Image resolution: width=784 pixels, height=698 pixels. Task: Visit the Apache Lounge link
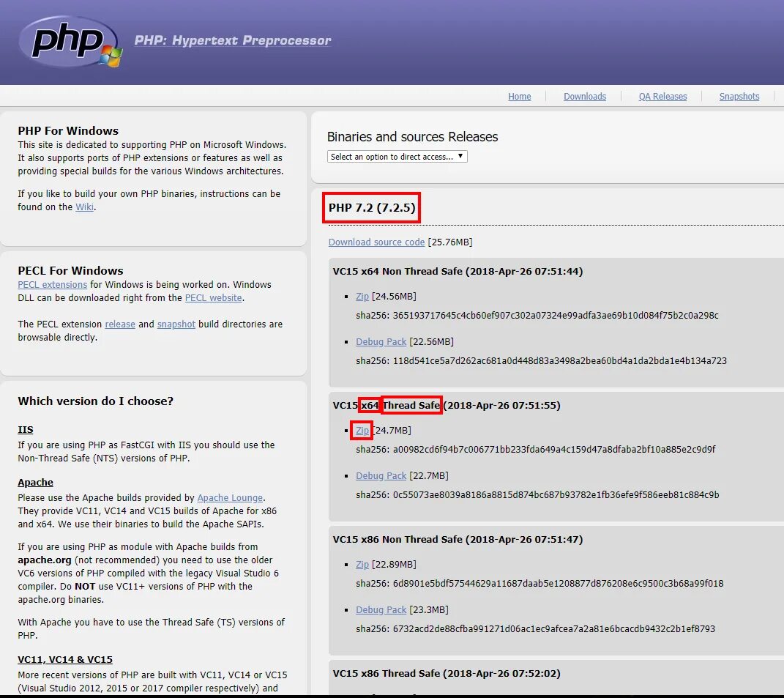click(230, 498)
